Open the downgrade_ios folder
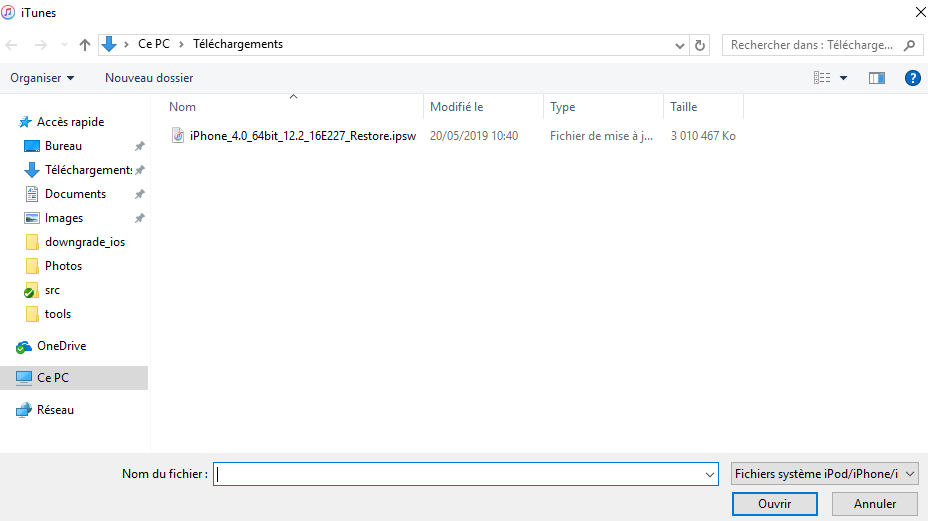 click(x=85, y=242)
